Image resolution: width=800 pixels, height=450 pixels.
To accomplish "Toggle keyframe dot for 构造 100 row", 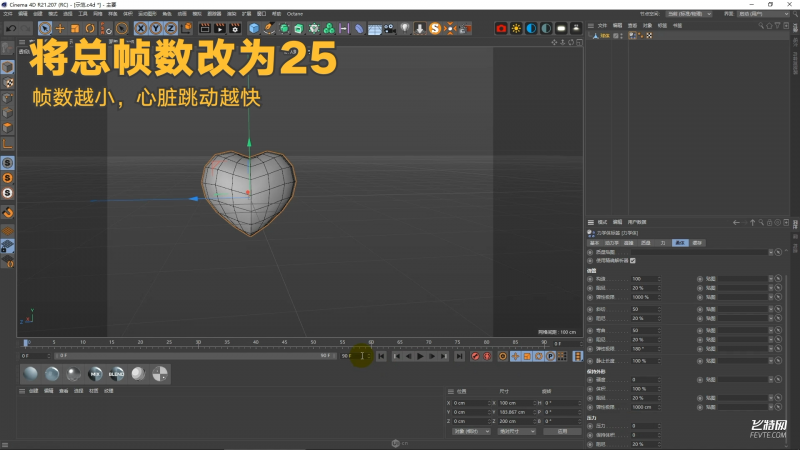I will coord(590,279).
